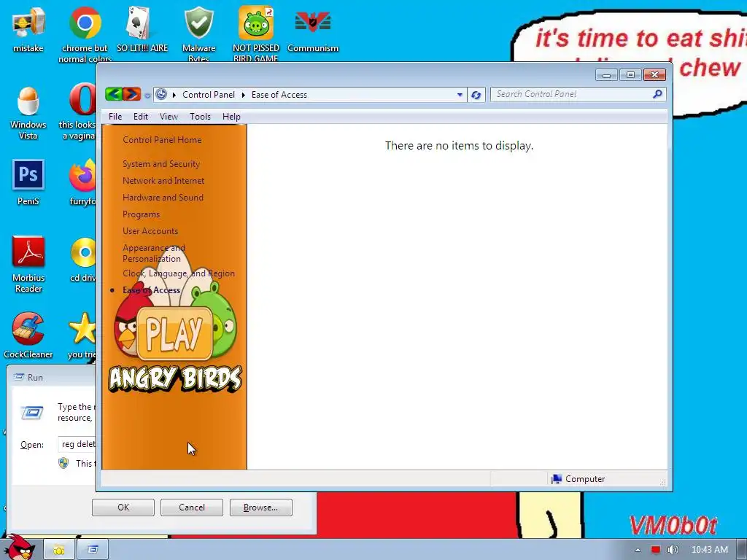Open the Control Panel taskbar button
Viewport: 747px width, 560px height.
pyautogui.click(x=58, y=550)
